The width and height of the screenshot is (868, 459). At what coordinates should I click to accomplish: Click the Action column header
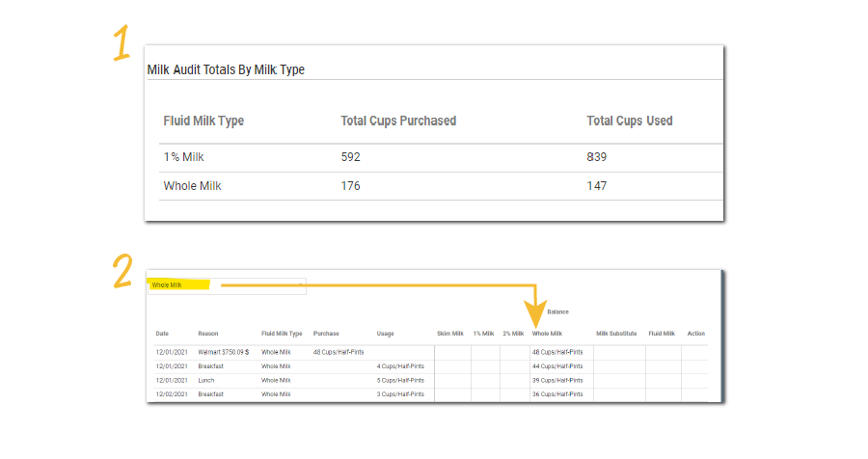click(x=695, y=334)
